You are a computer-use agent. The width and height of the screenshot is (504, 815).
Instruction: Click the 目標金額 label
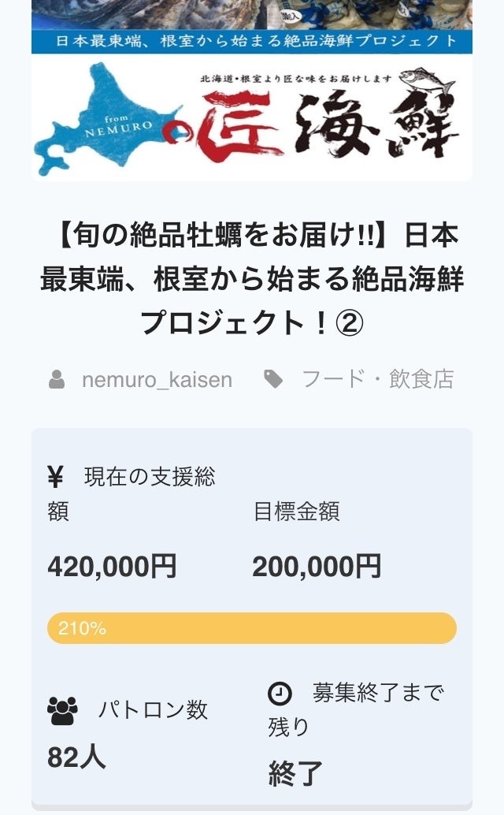click(296, 512)
